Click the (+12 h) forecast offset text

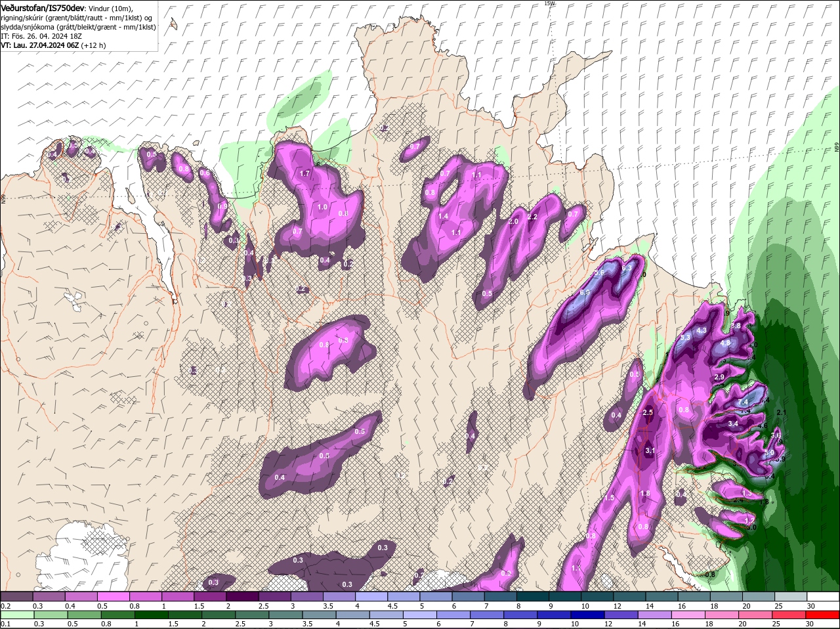coord(94,45)
